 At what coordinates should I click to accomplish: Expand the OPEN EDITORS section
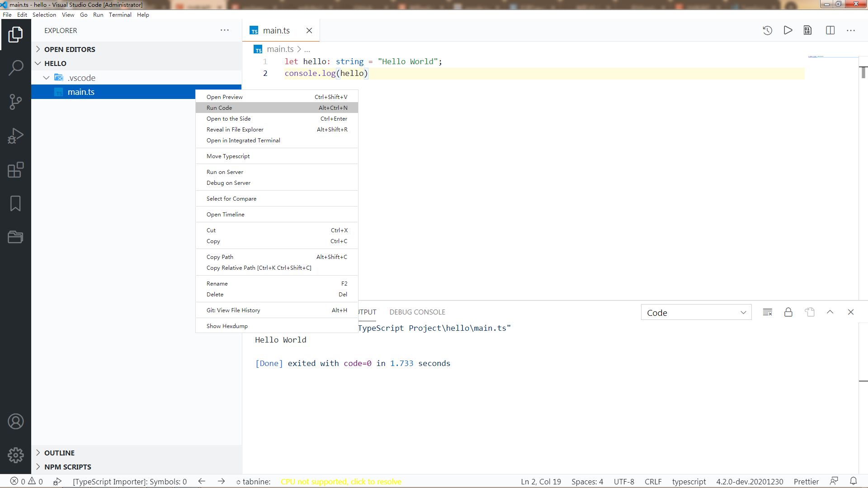70,49
